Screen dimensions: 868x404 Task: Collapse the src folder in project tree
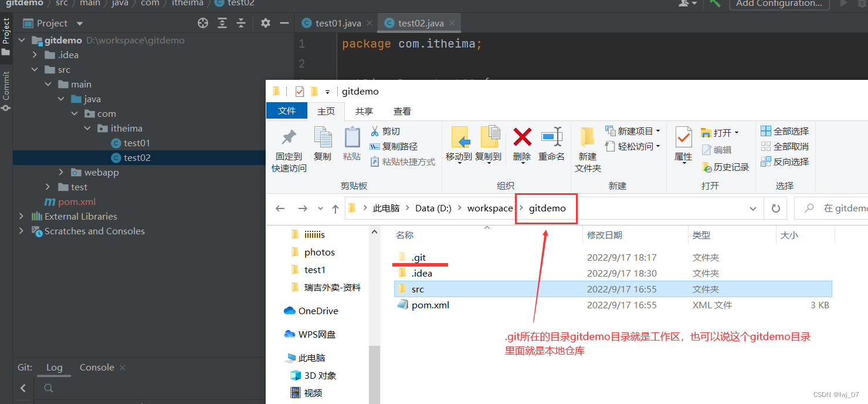click(35, 70)
